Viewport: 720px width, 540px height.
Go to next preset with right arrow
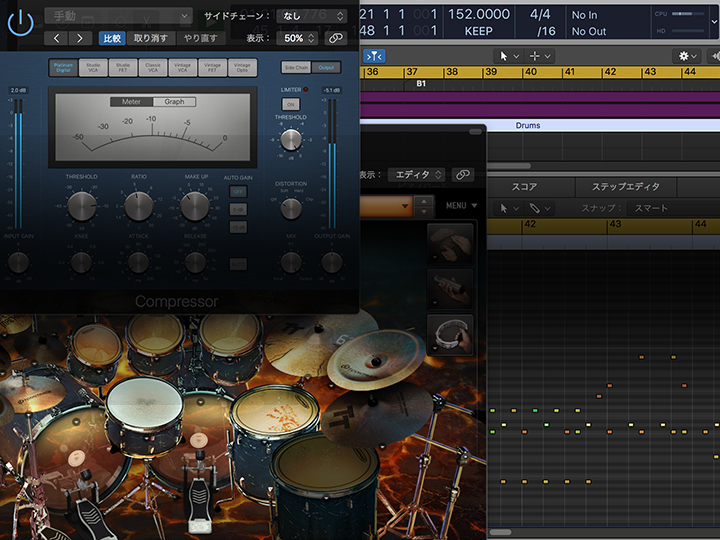tap(81, 38)
